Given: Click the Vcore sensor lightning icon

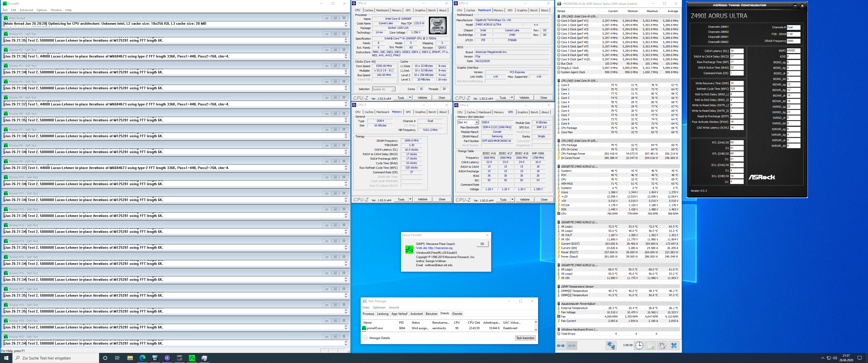Looking at the screenshot, I should (x=559, y=192).
